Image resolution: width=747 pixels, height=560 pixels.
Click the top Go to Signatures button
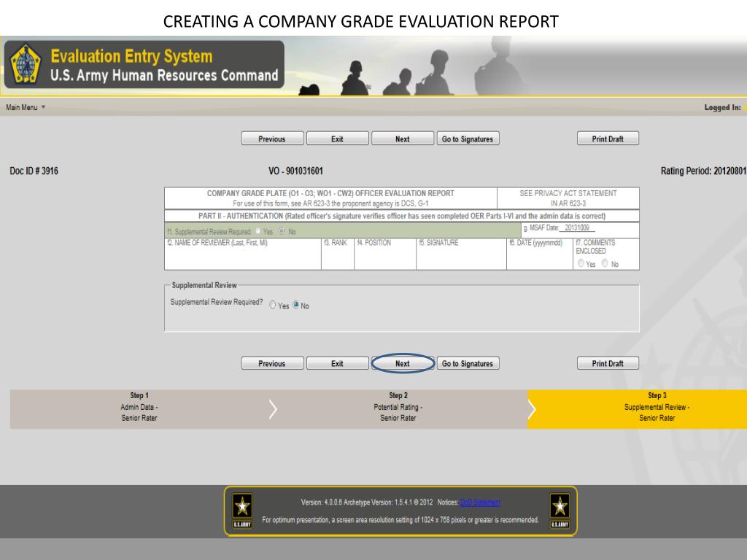468,139
